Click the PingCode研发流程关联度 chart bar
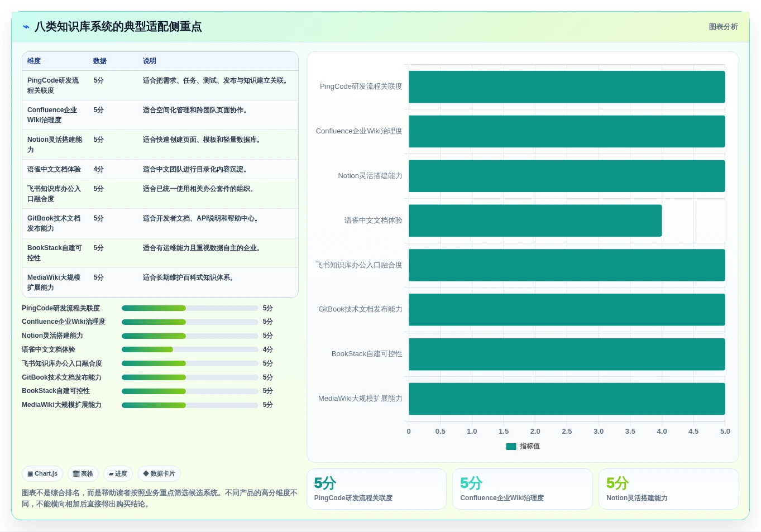Viewport: 761px width, 532px height. (x=567, y=87)
